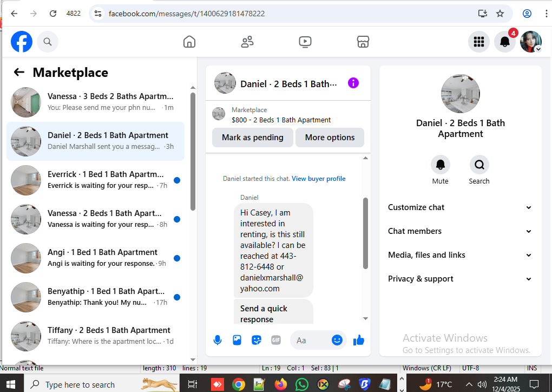
Task: Click Daniel chat header title
Action: (x=288, y=84)
